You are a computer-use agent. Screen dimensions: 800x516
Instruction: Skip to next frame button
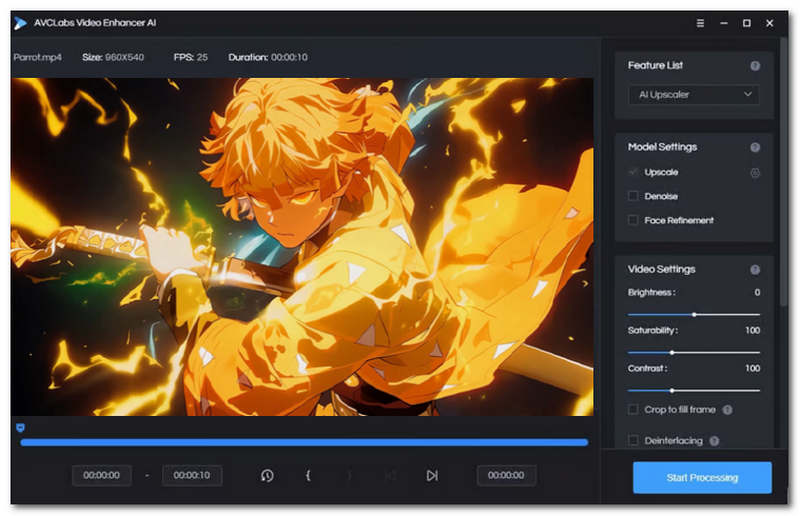[432, 476]
